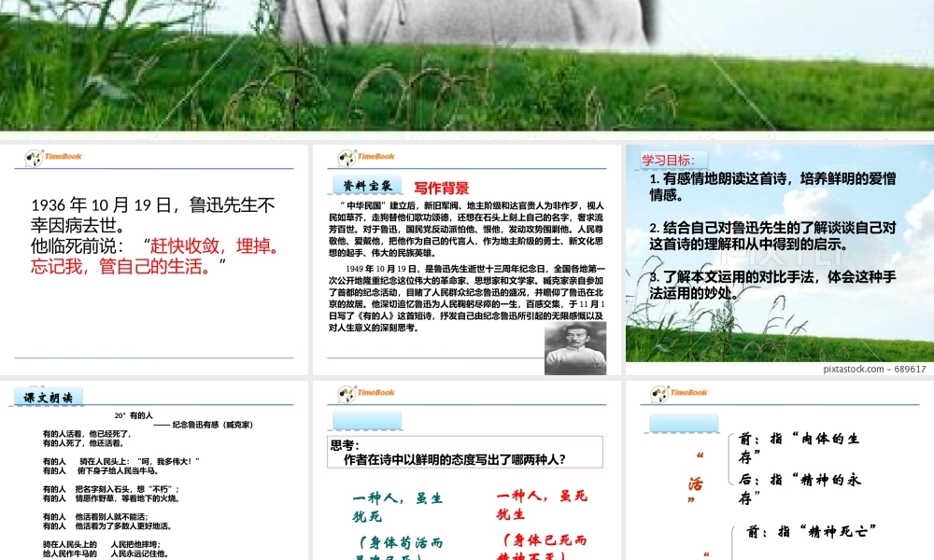
Task: Click the orange 活 character
Action: pyautogui.click(x=695, y=484)
